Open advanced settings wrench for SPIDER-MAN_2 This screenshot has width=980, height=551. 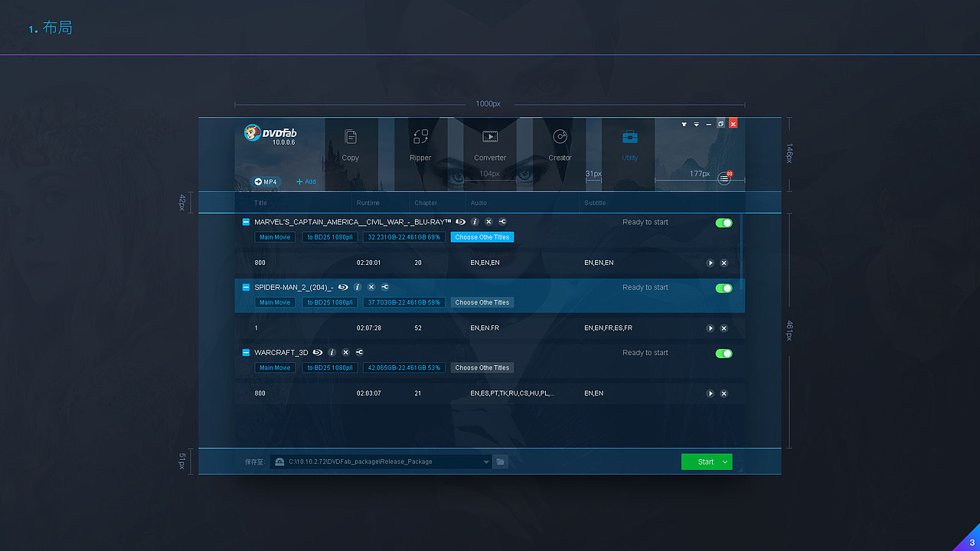385,287
